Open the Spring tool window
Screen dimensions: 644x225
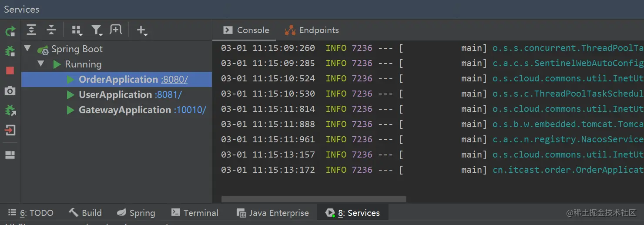136,213
